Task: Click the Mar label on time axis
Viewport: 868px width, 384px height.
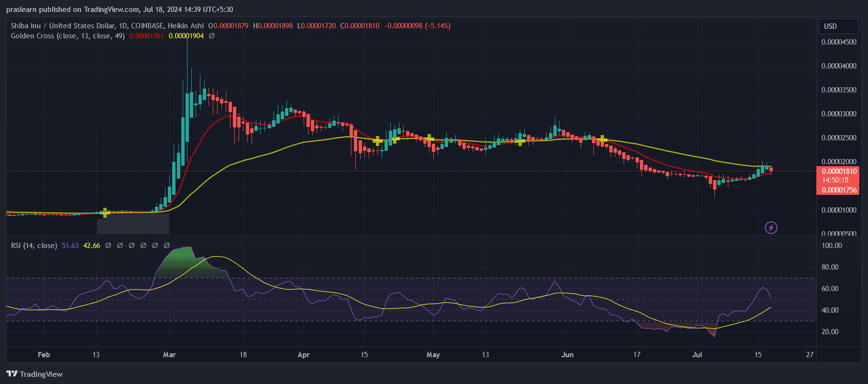Action: point(169,355)
